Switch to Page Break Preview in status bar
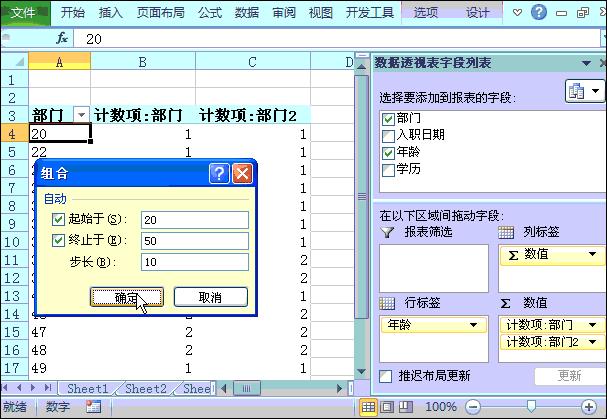Screen dimensions: 607x419 coord(405,407)
